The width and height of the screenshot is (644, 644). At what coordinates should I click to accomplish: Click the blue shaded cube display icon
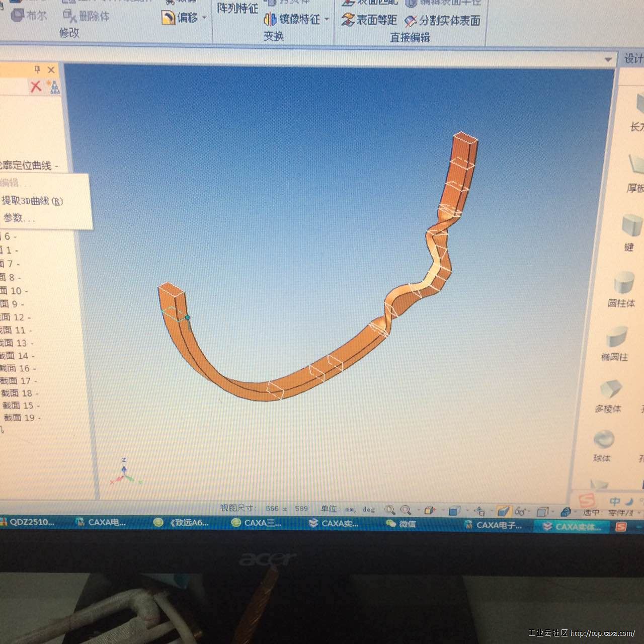point(454,511)
